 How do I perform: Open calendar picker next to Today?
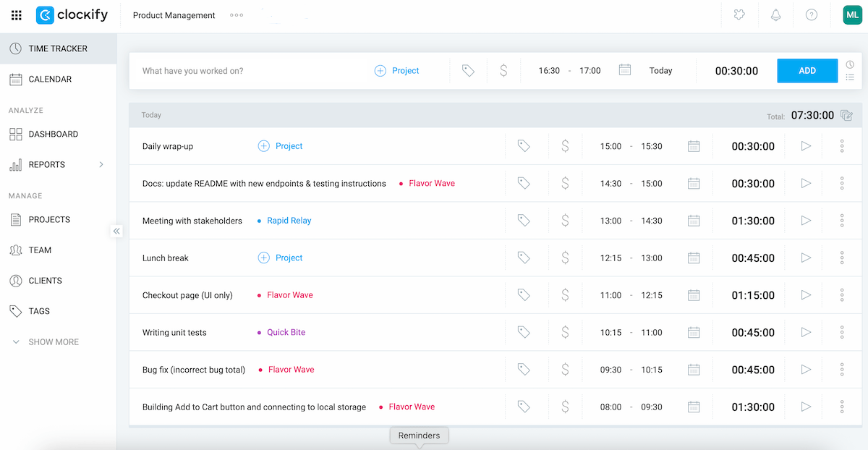(625, 71)
